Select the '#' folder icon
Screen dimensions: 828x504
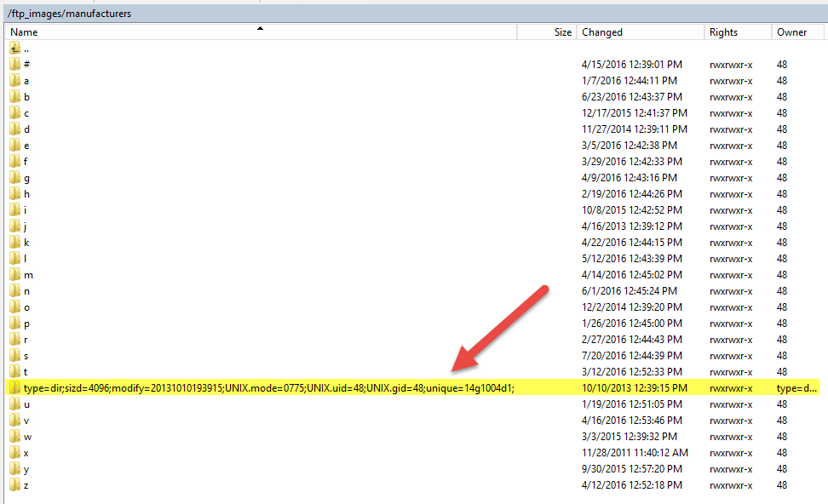tap(14, 65)
